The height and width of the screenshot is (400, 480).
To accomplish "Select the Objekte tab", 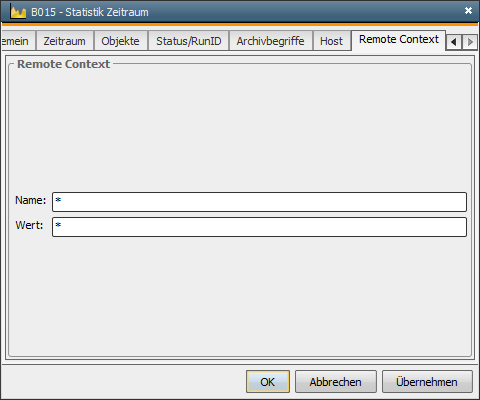I will click(121, 41).
